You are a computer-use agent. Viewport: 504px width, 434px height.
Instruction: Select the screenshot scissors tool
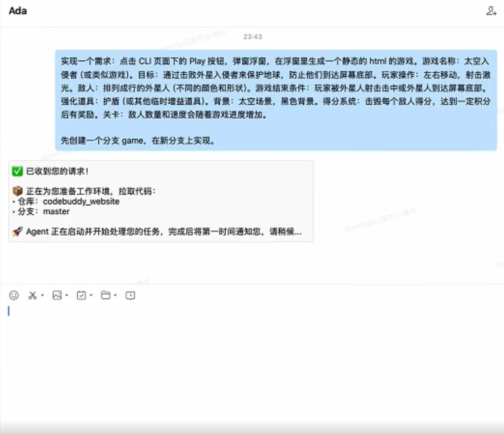tap(32, 295)
